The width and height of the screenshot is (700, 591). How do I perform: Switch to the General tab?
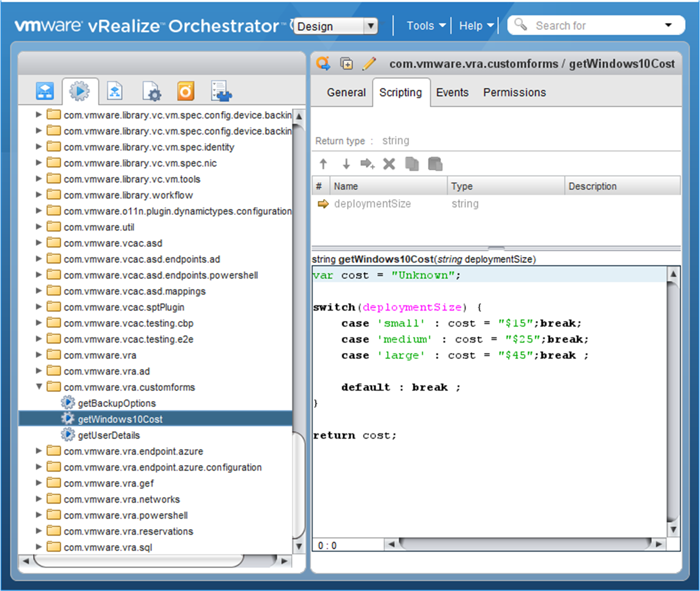pyautogui.click(x=346, y=92)
